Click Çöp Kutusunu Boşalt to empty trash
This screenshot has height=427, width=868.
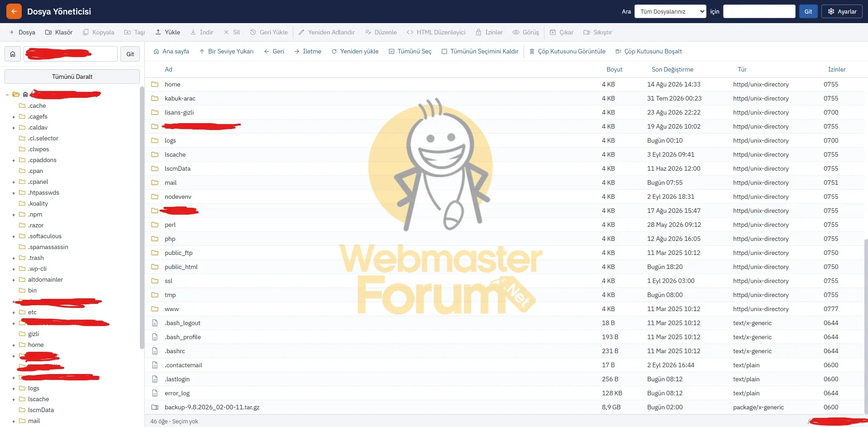(x=649, y=51)
